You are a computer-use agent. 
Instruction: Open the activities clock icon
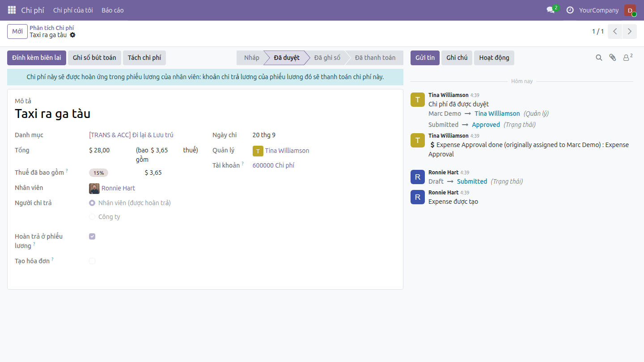click(x=570, y=10)
